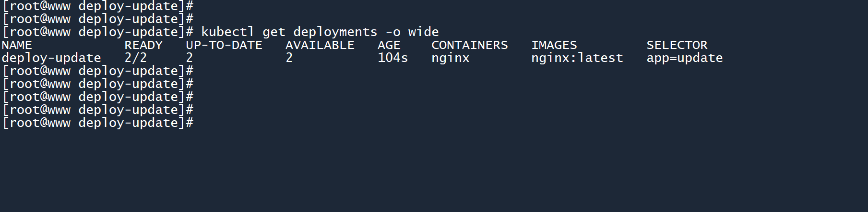Click the NAME column header
The height and width of the screenshot is (212, 868).
coord(17,45)
